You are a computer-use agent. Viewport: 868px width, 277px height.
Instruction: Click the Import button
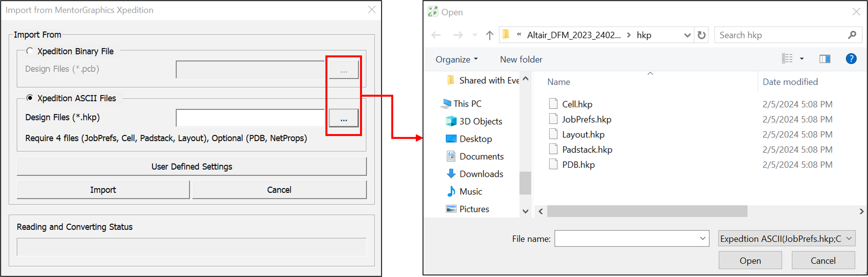coord(103,190)
